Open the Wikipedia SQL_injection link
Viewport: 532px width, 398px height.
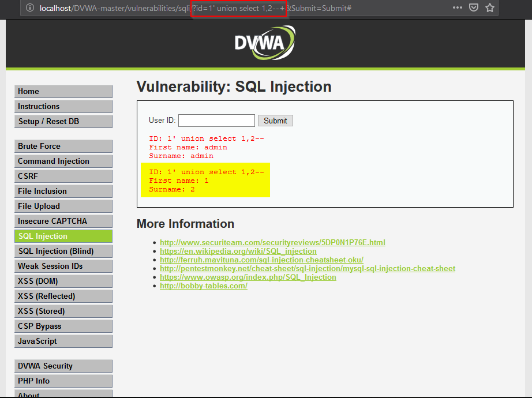238,251
